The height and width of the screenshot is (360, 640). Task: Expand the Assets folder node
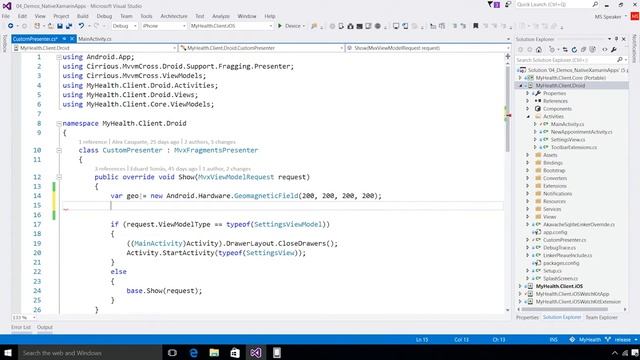coord(528,155)
